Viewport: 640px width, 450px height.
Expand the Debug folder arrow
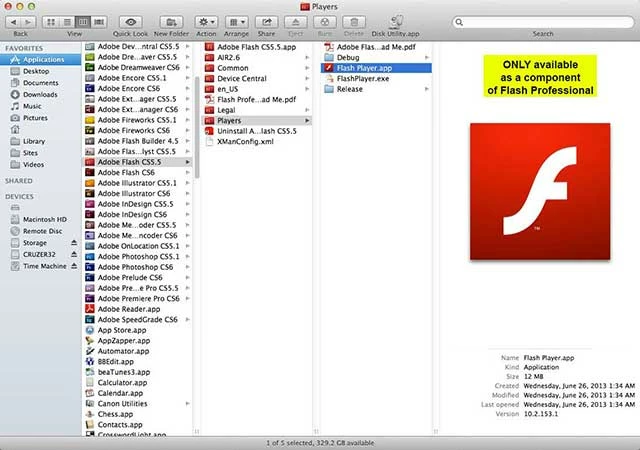(427, 58)
